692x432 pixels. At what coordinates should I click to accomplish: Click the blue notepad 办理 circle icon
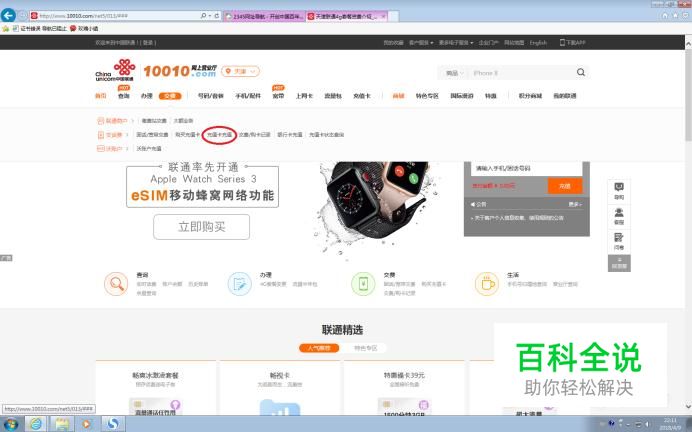[x=240, y=283]
